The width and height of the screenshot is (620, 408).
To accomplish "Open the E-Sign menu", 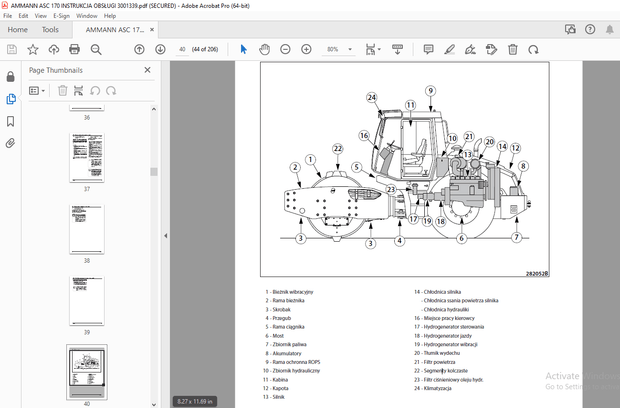I will click(61, 16).
